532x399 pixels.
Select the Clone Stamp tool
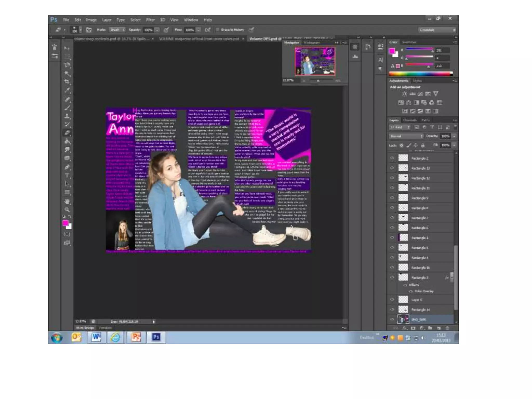coord(67,116)
